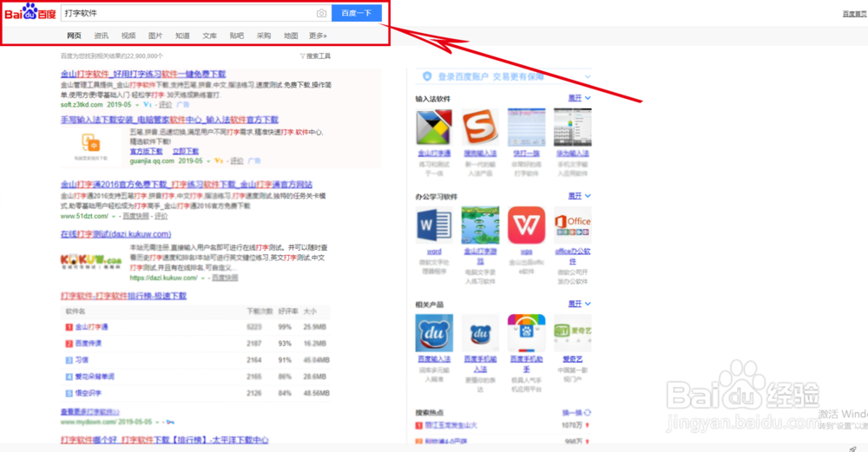Image resolution: width=868 pixels, height=452 pixels.
Task: Click the second-ranked software in the table
Action: (x=89, y=344)
